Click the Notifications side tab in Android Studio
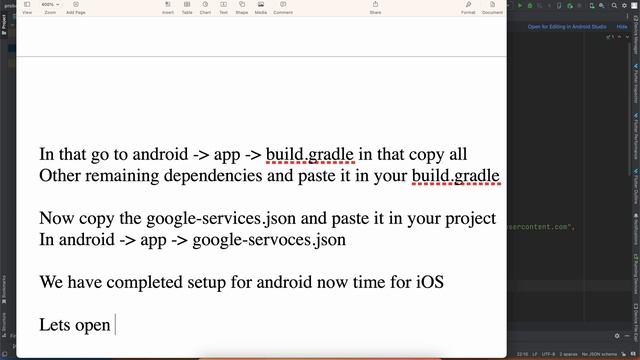This screenshot has width=640, height=360. click(636, 229)
